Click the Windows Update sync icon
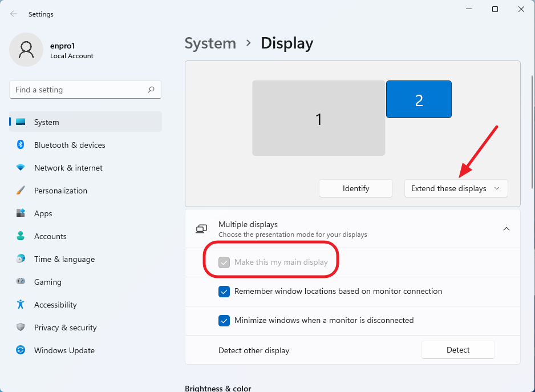This screenshot has width=535, height=392. (21, 350)
